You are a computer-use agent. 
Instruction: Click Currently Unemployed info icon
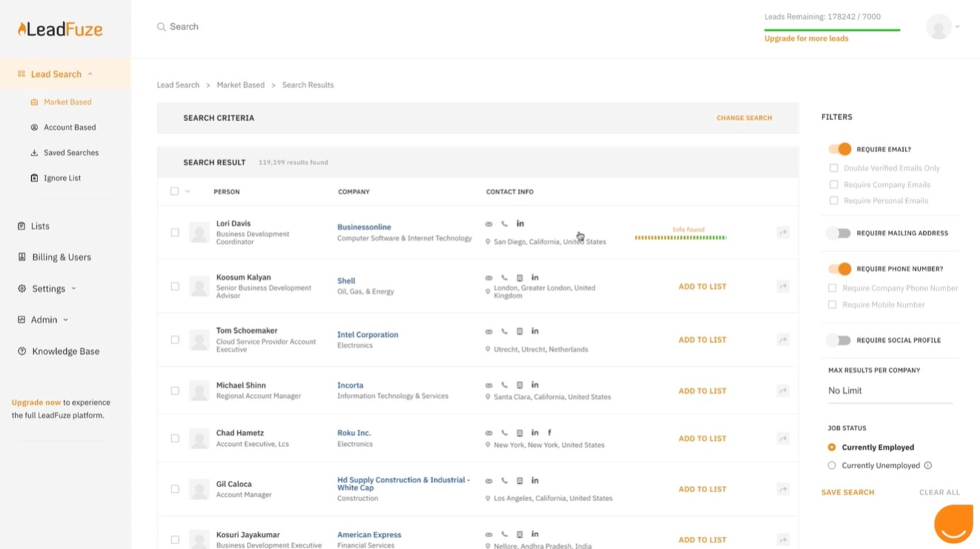point(928,465)
